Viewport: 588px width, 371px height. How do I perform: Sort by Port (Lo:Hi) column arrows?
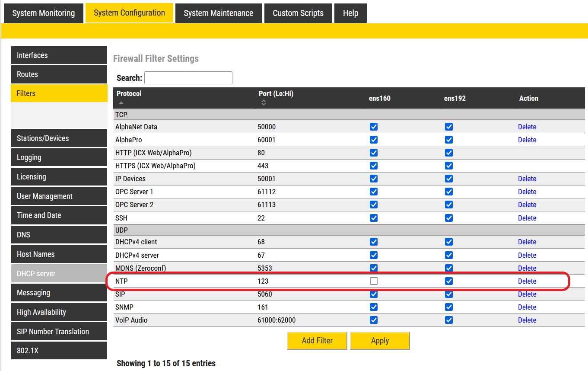click(x=264, y=103)
